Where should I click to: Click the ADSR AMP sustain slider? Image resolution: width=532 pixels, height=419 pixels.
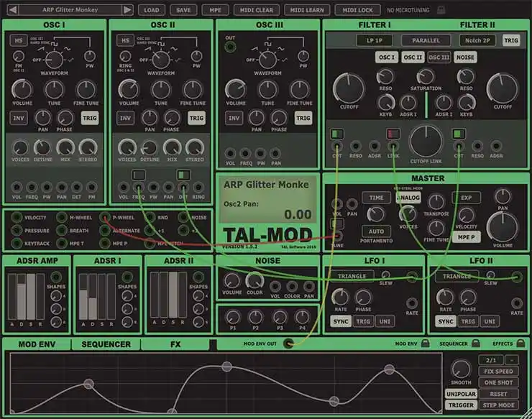point(31,296)
